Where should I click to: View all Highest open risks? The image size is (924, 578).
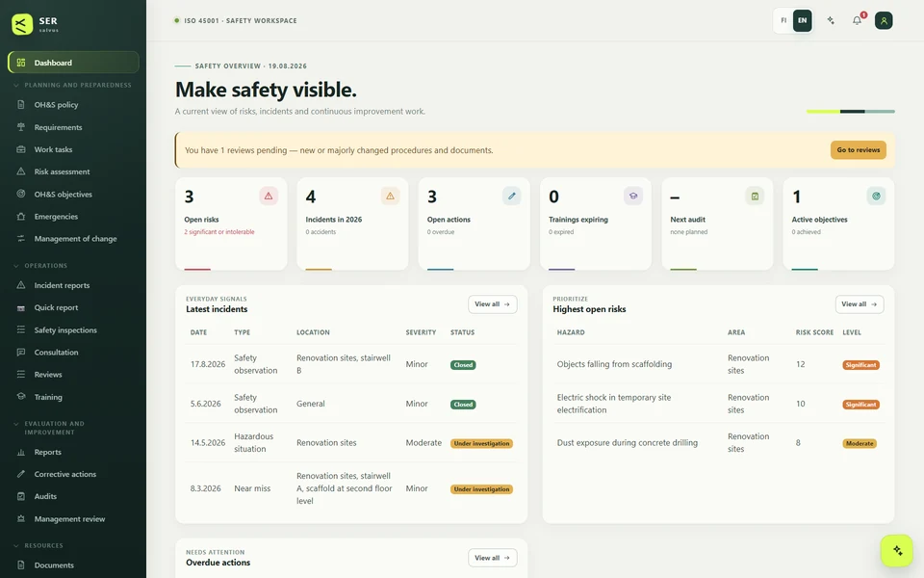pos(860,304)
